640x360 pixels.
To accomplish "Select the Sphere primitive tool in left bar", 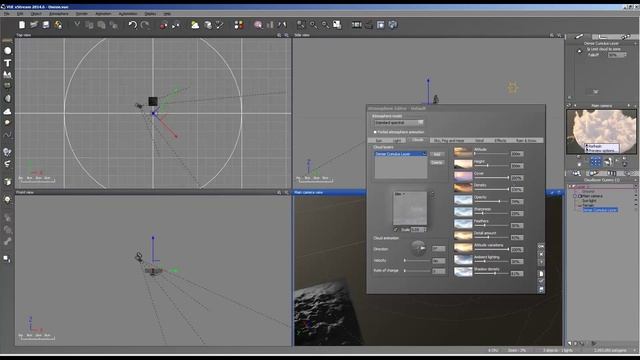I will (7, 51).
